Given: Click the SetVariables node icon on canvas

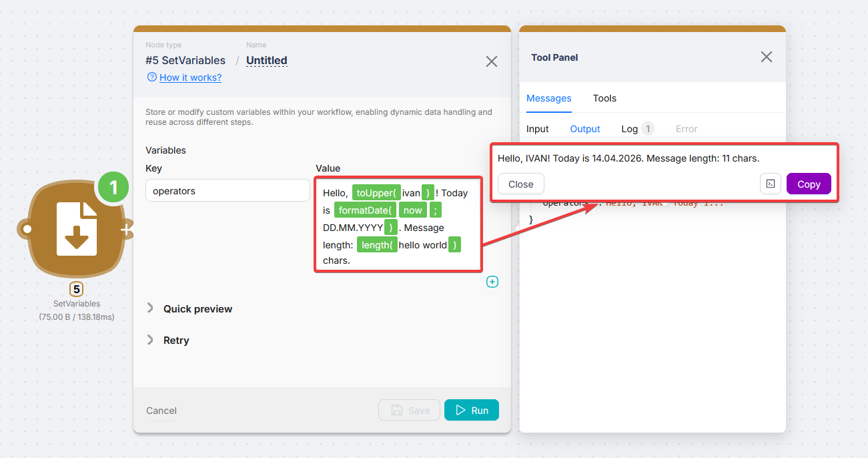Looking at the screenshot, I should tap(77, 230).
